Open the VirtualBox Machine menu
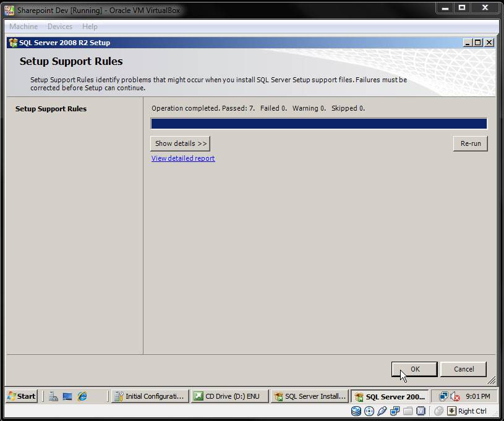504x421 pixels. coord(23,27)
